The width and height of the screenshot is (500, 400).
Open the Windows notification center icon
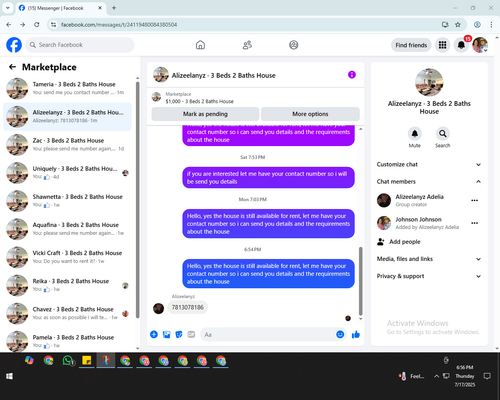(487, 376)
